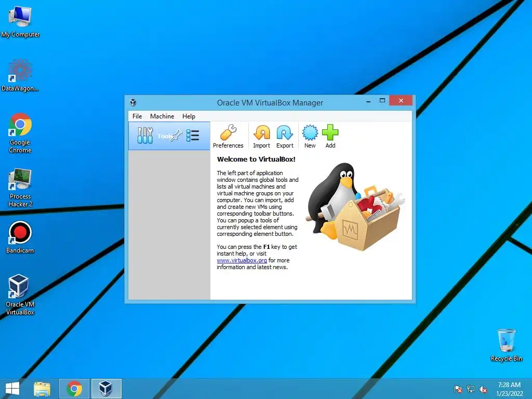The image size is (532, 399).
Task: Create a New virtual machine
Action: (310, 136)
